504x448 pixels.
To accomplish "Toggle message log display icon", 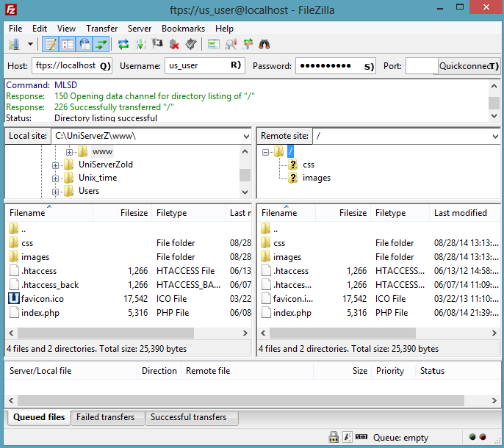I will pyautogui.click(x=51, y=44).
